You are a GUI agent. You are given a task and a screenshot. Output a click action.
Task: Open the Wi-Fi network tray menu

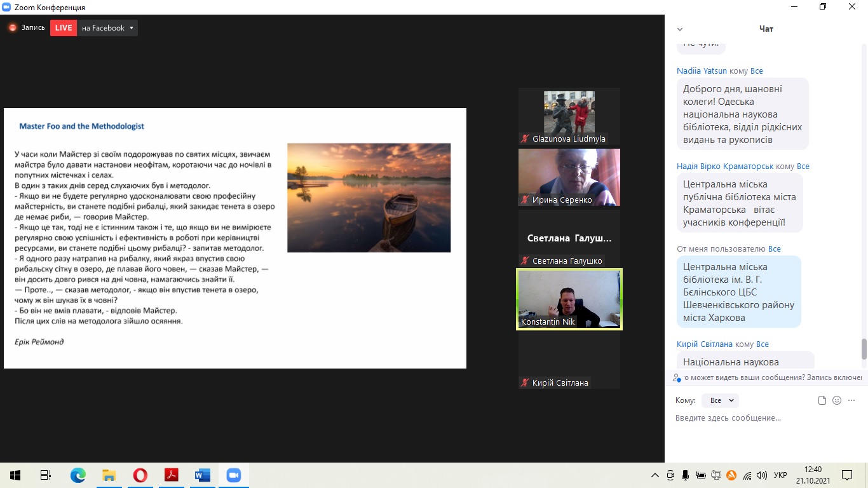pos(747,475)
